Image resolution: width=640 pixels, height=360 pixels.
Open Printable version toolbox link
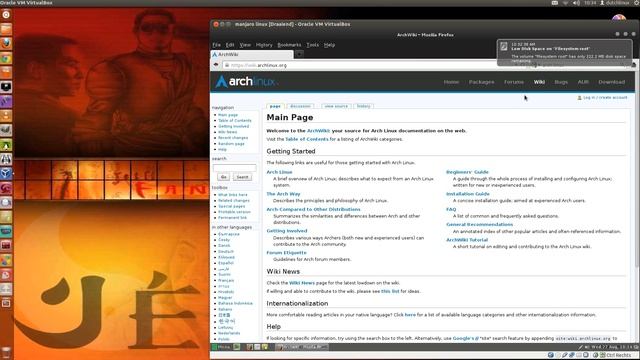click(x=234, y=212)
